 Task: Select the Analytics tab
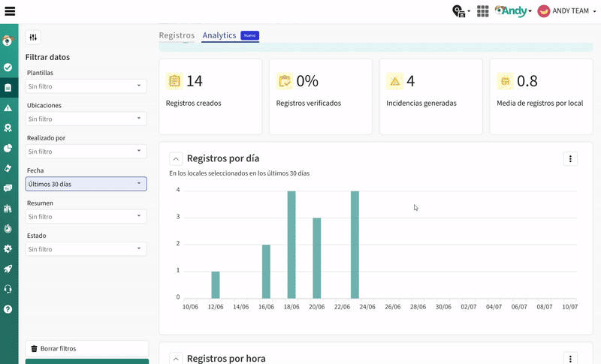click(x=219, y=35)
